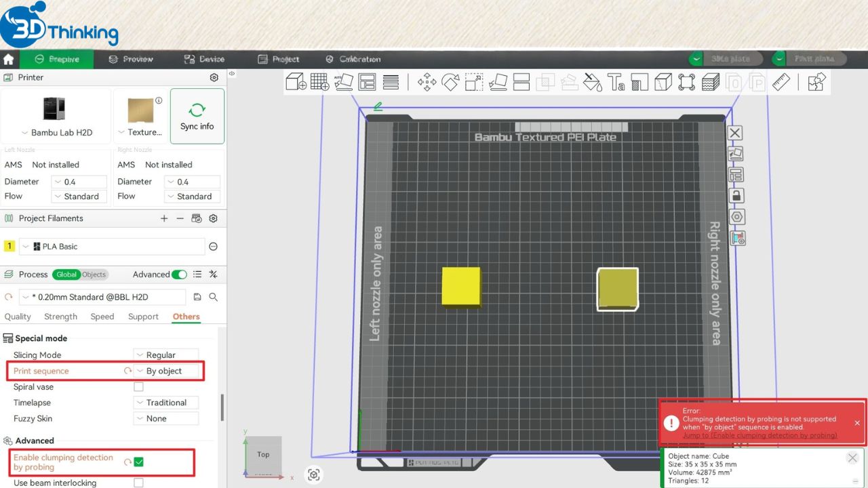Edit PLA Basic filament preset icon
This screenshot has width=868, height=488.
pos(213,247)
